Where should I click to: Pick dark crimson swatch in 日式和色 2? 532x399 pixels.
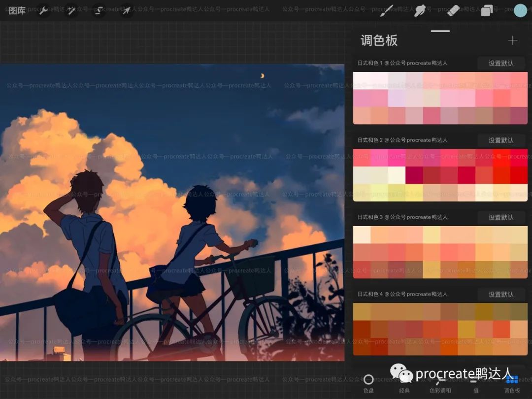(414, 175)
